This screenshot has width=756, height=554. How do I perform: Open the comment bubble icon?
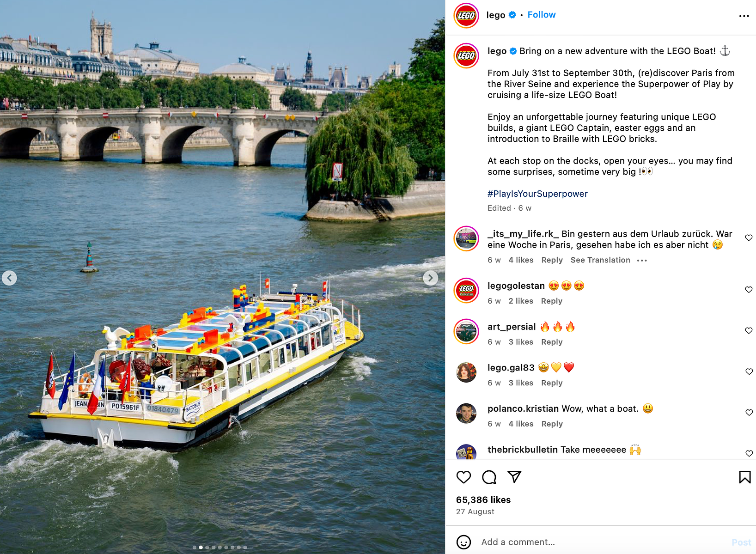coord(489,477)
